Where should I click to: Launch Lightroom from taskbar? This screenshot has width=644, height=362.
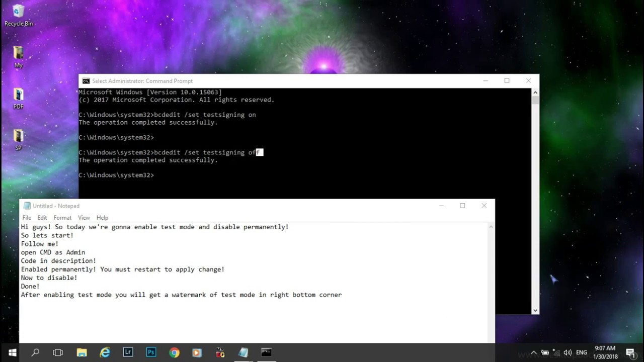click(128, 352)
